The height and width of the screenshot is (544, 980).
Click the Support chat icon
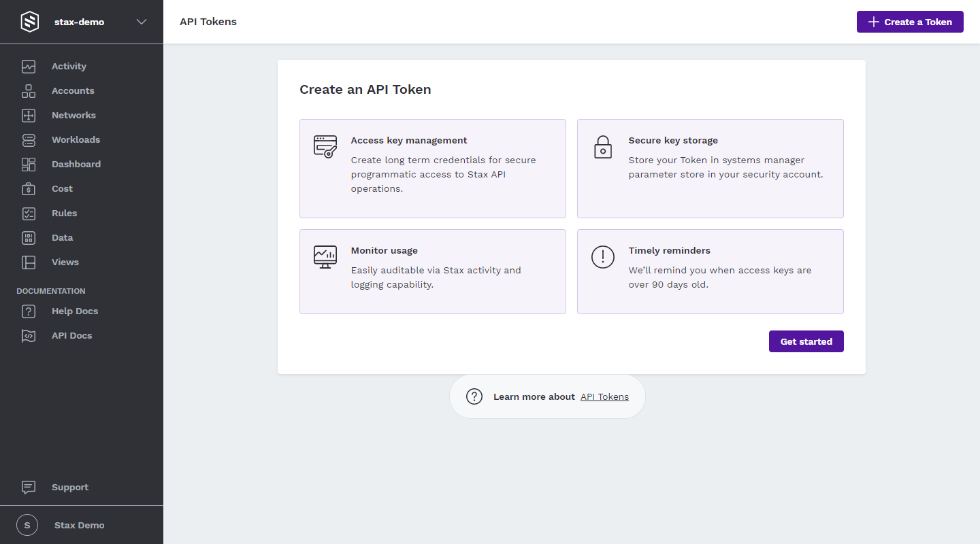pos(29,488)
